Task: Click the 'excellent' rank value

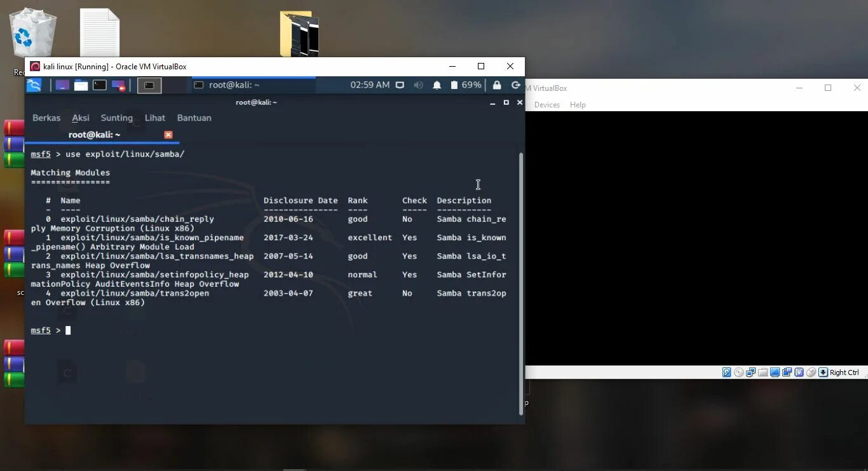Action: (x=370, y=237)
